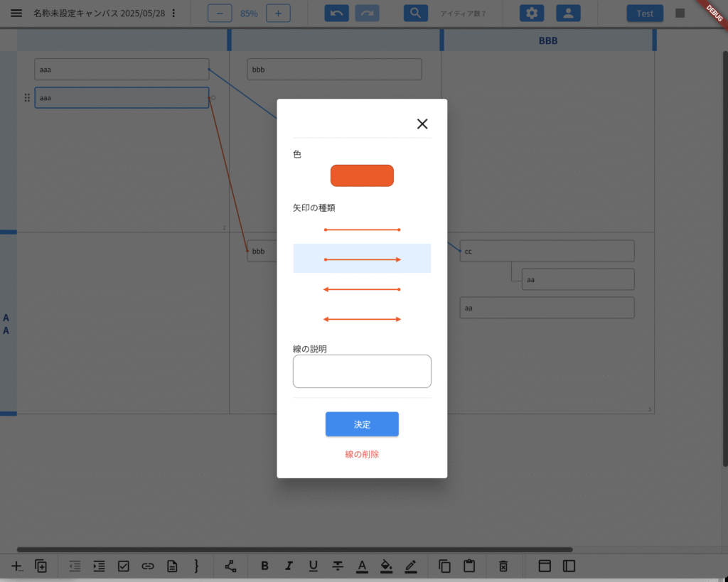Choose the right-pointing arrow style
728x582 pixels.
tap(362, 259)
